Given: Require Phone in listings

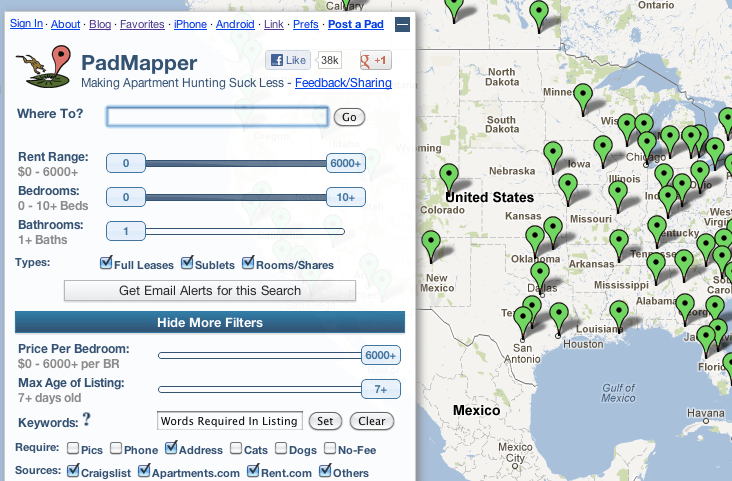Looking at the screenshot, I should click(x=116, y=448).
